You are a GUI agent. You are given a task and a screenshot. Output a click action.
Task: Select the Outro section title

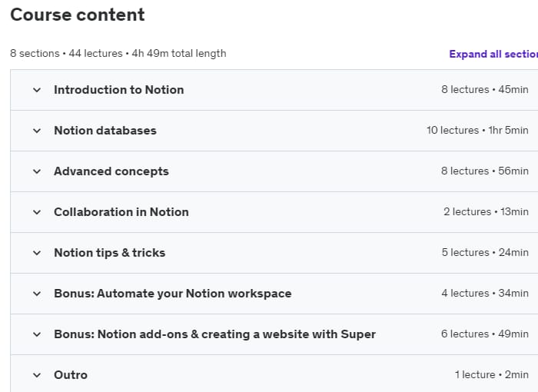71,375
